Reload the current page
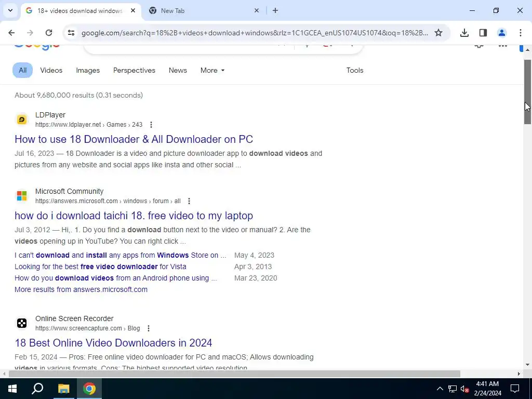The height and width of the screenshot is (399, 532). click(x=49, y=33)
